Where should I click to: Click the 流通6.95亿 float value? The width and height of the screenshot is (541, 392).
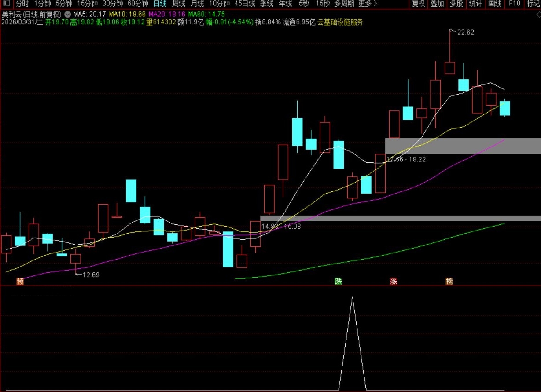coord(299,22)
